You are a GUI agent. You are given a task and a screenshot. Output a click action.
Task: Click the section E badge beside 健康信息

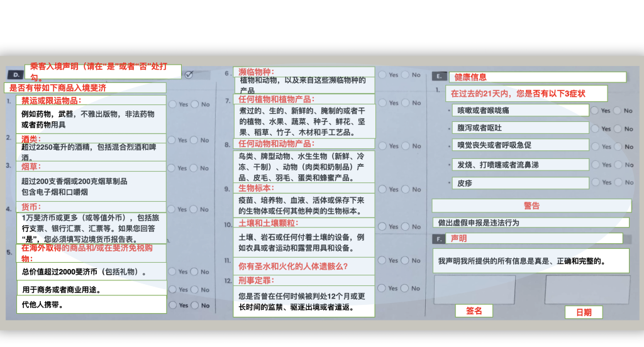pos(440,77)
